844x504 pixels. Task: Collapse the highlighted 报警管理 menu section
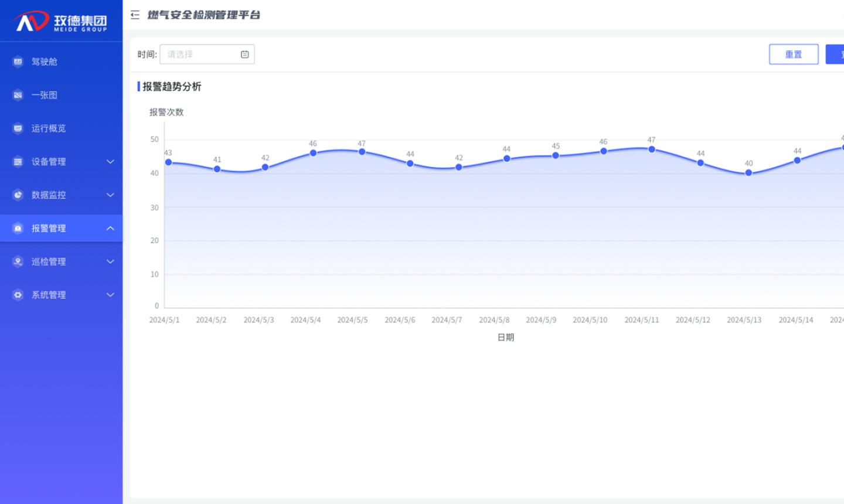click(110, 229)
